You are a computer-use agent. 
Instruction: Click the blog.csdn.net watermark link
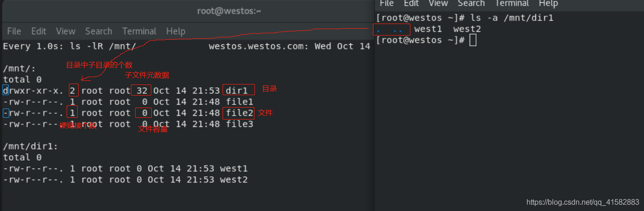pos(582,202)
